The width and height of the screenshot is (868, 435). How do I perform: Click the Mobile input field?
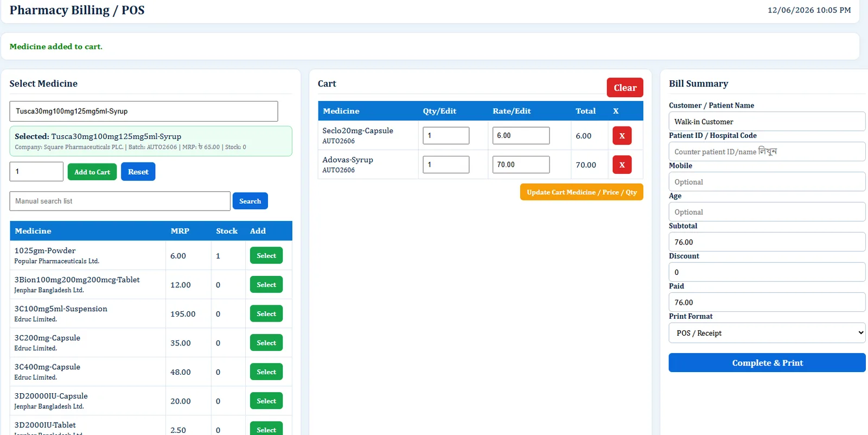point(767,182)
